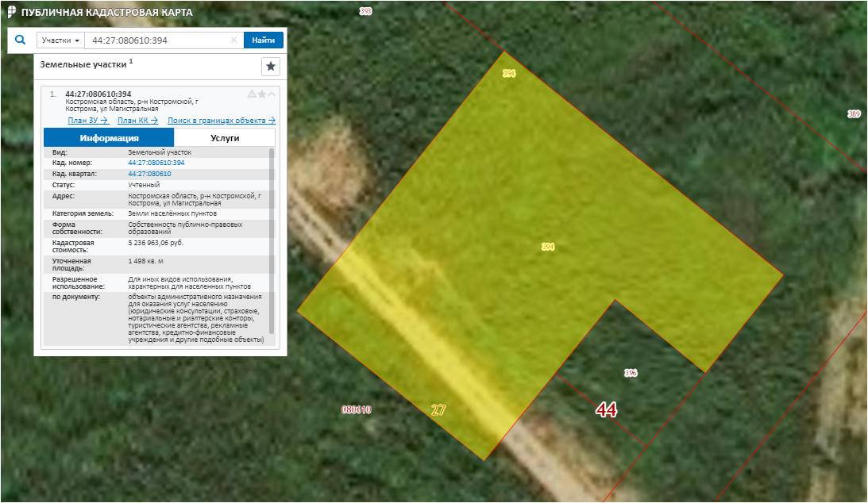
Task: Add result to favorites with small star
Action: coord(262,94)
